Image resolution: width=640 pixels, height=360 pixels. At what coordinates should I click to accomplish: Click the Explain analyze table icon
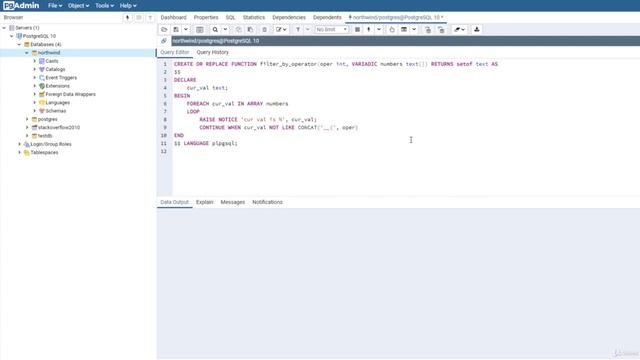[x=404, y=29]
